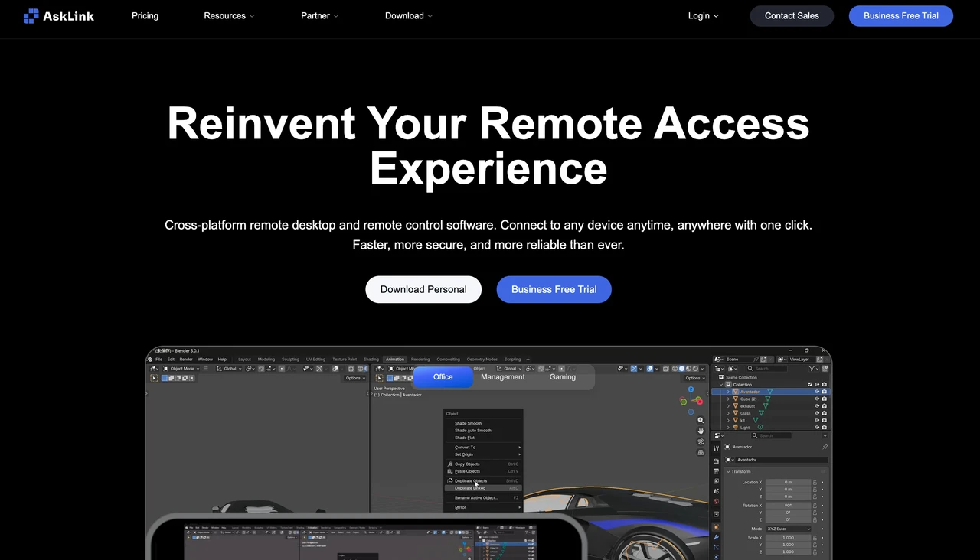Choose Shade Smooth in Object context menu
Viewport: 980px width, 560px height.
(x=468, y=423)
